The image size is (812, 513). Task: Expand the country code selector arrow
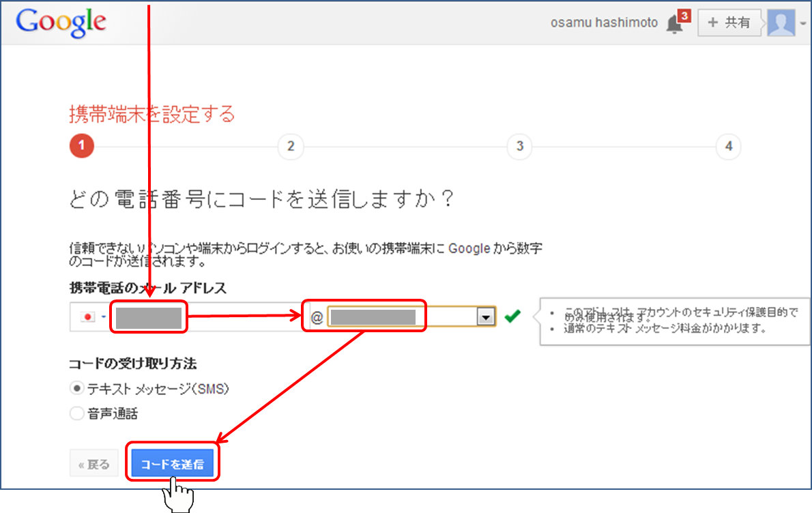click(104, 318)
